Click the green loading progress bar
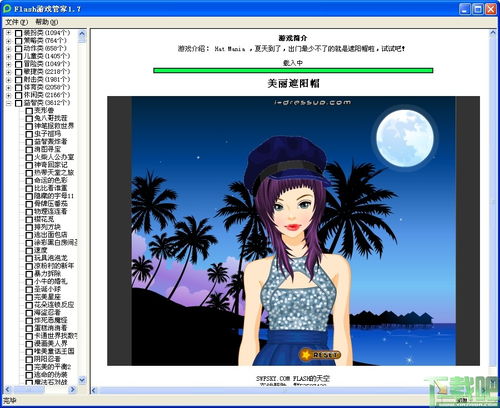Screen dimensions: 500x408 click(x=293, y=70)
